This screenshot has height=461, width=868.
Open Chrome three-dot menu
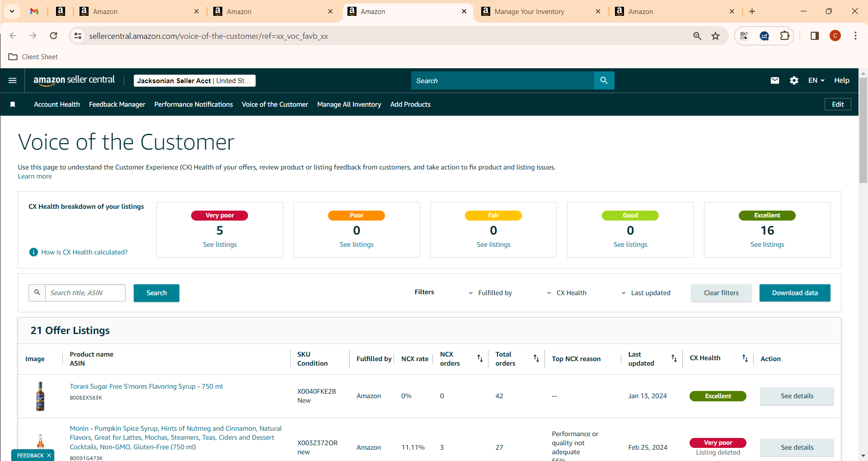[x=855, y=36]
